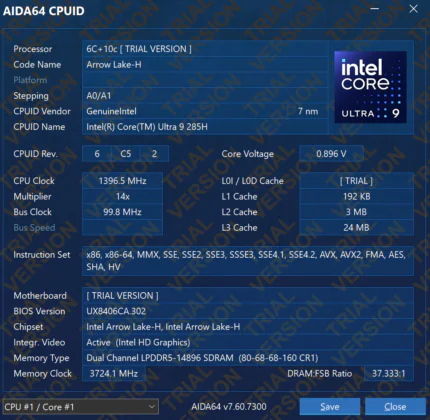Viewport: 430px width, 420px height.
Task: Click the L1 Cache value 192 KB
Action: [356, 197]
